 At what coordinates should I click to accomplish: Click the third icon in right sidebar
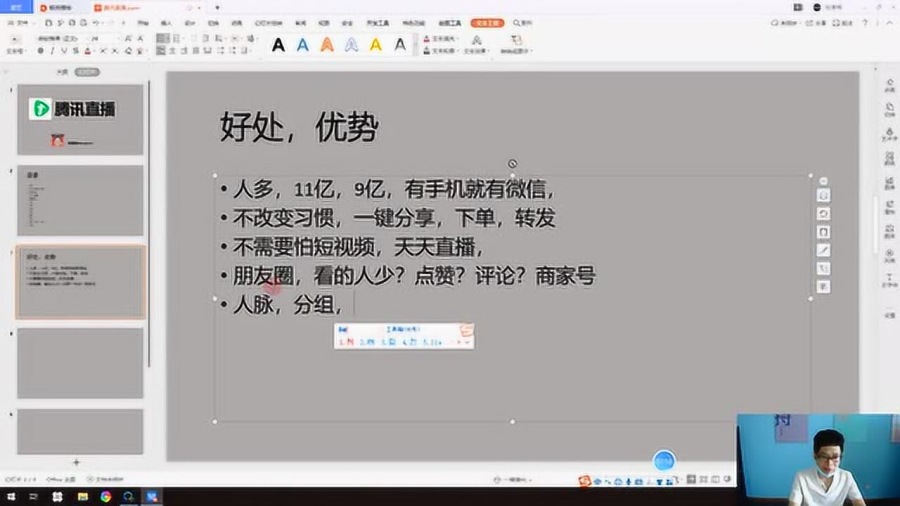[890, 134]
